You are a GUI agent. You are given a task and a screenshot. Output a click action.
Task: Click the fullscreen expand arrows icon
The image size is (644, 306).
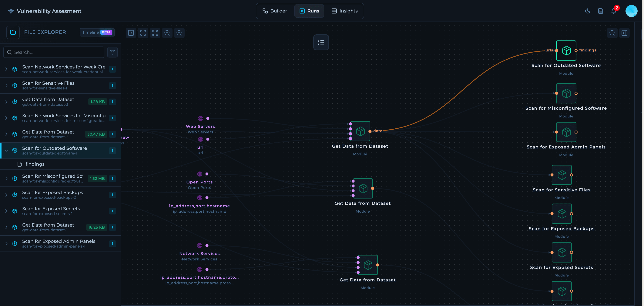coord(155,33)
